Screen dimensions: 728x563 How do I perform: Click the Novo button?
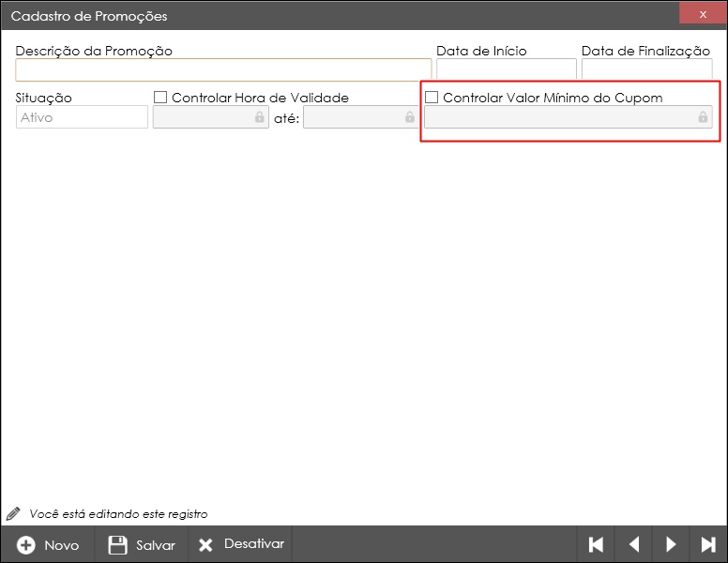[48, 544]
